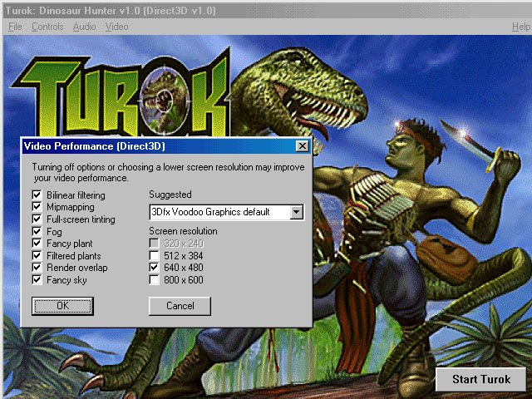Click the Screen resolution label
This screenshot has width=532, height=399.
(183, 231)
